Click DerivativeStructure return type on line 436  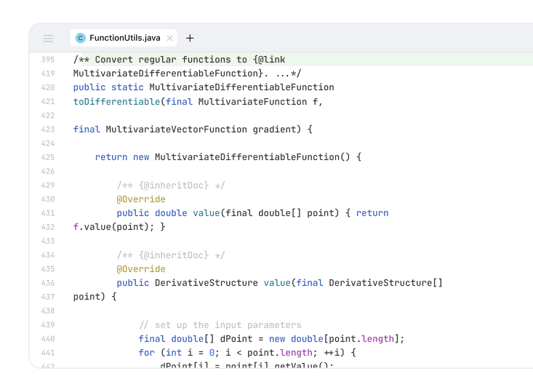click(x=206, y=283)
